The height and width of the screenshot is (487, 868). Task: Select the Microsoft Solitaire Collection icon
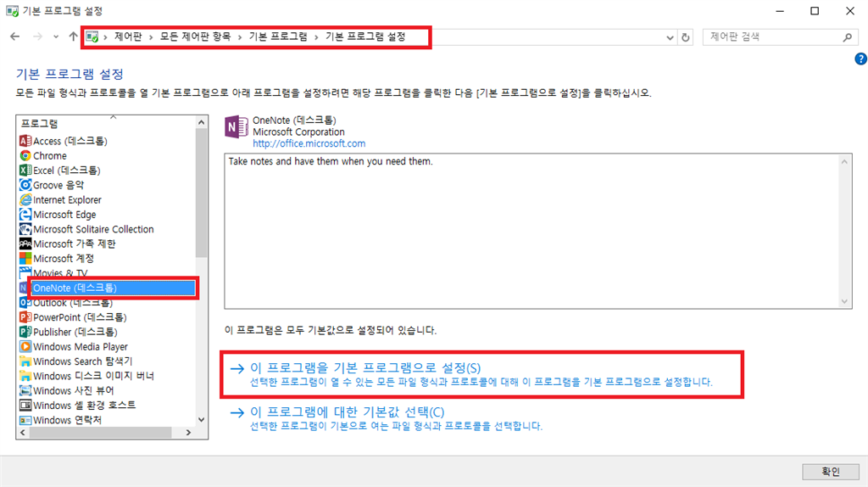pyautogui.click(x=25, y=229)
